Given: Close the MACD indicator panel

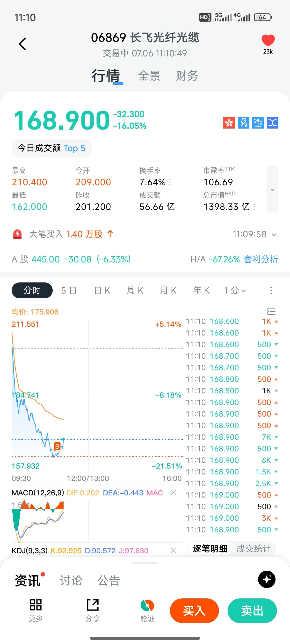Looking at the screenshot, I should coord(173,493).
